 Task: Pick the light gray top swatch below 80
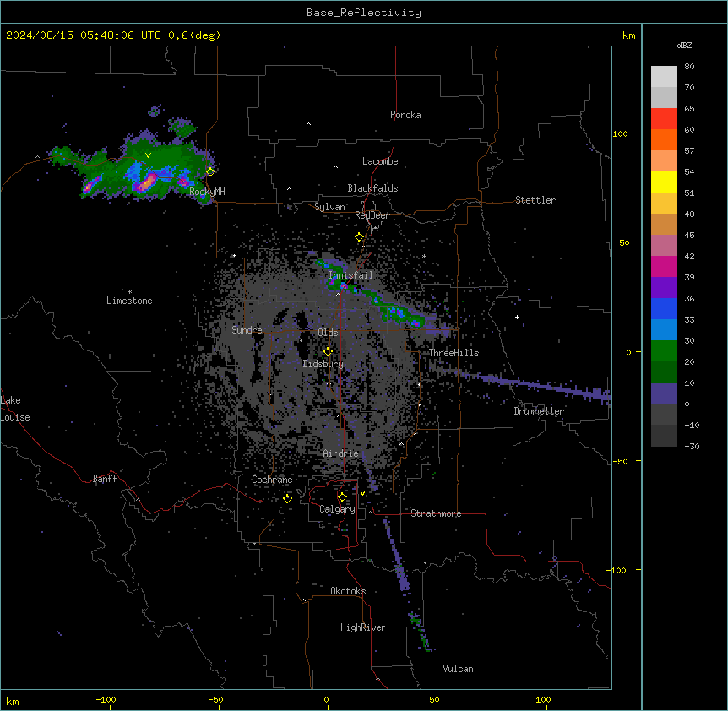click(664, 77)
